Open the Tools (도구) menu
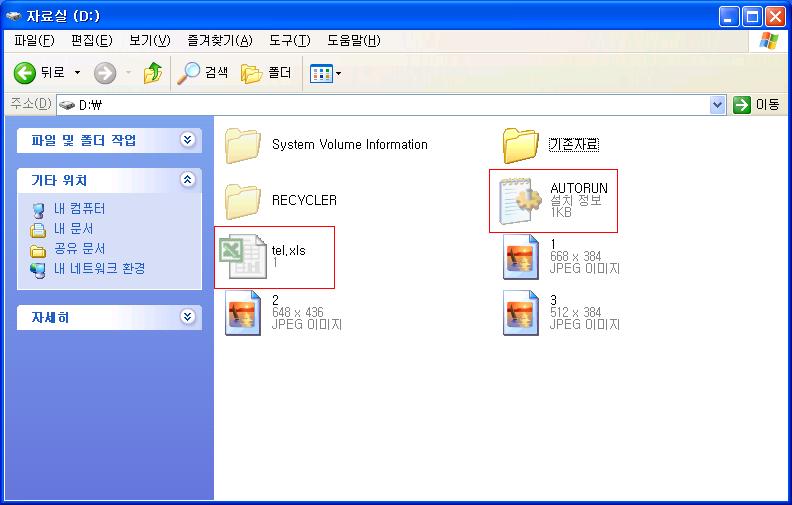Viewport: 792px width, 505px height. pyautogui.click(x=289, y=40)
